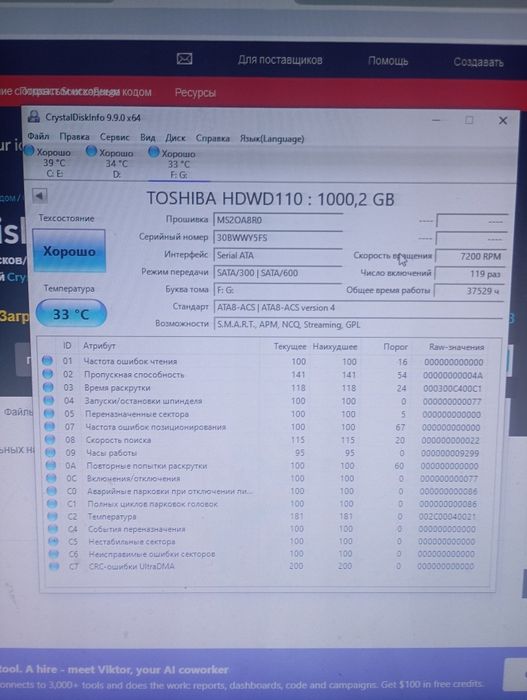Open the Диск menu
The image size is (527, 700).
pyautogui.click(x=175, y=138)
